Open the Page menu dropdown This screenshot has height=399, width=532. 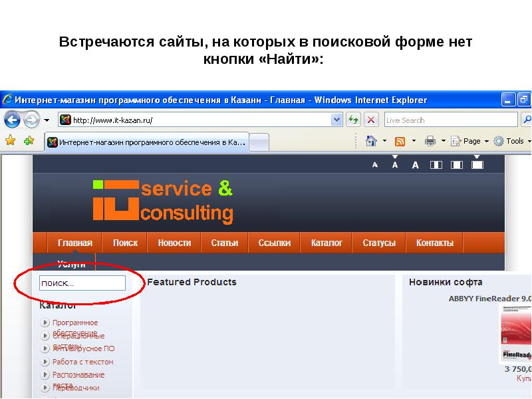(471, 141)
